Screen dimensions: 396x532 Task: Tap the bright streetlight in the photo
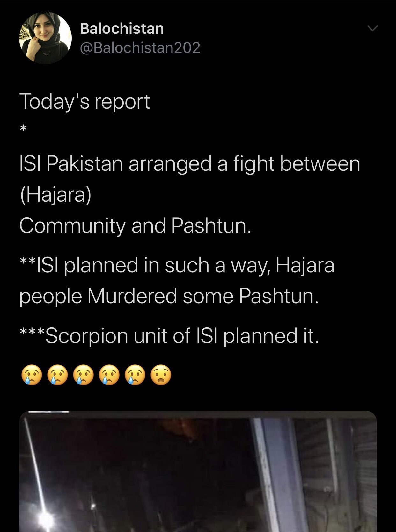click(x=45, y=518)
